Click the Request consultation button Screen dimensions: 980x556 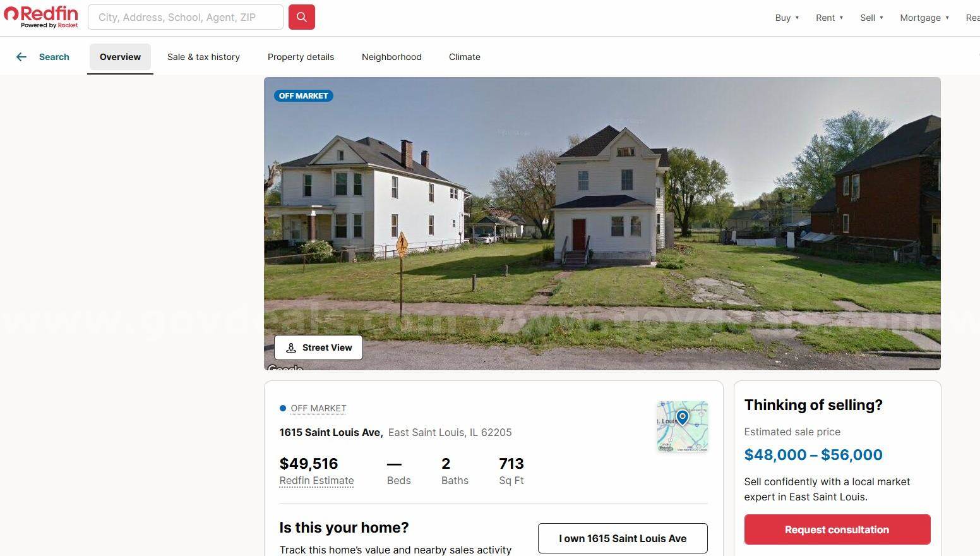tap(837, 529)
